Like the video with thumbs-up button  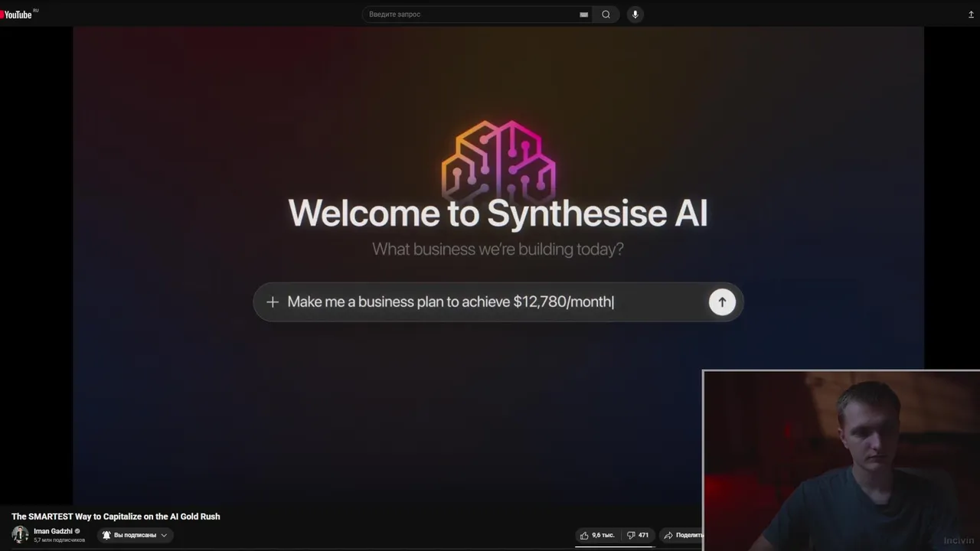pos(597,535)
